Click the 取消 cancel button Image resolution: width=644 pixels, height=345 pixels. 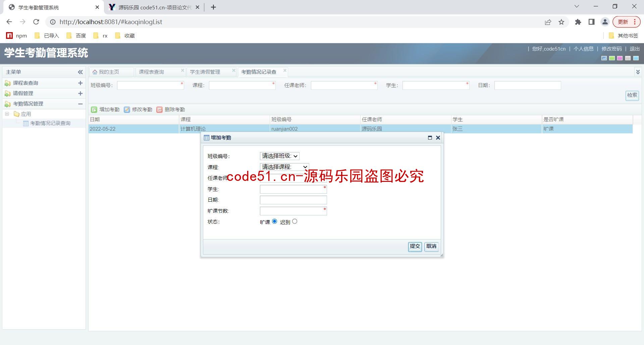click(431, 247)
